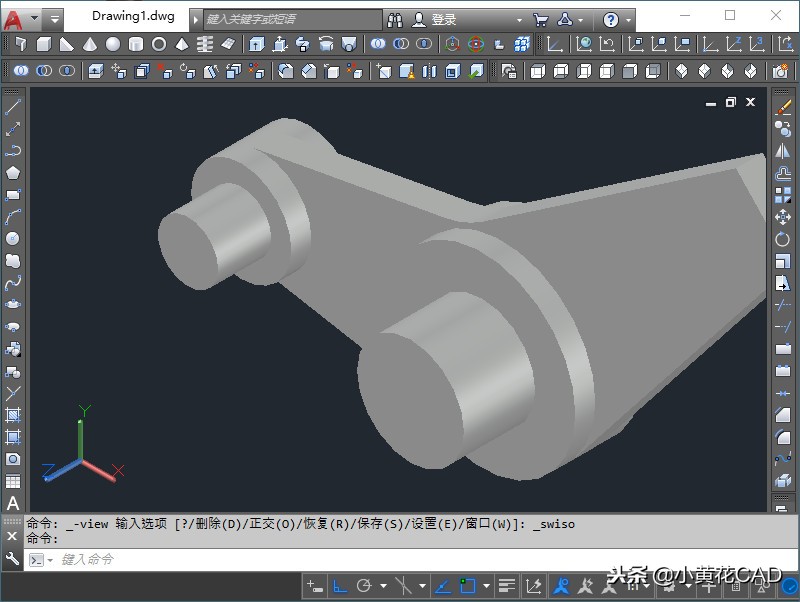Screen dimensions: 800x602
Task: Toggle Lineweight display in status bar
Action: (x=507, y=586)
